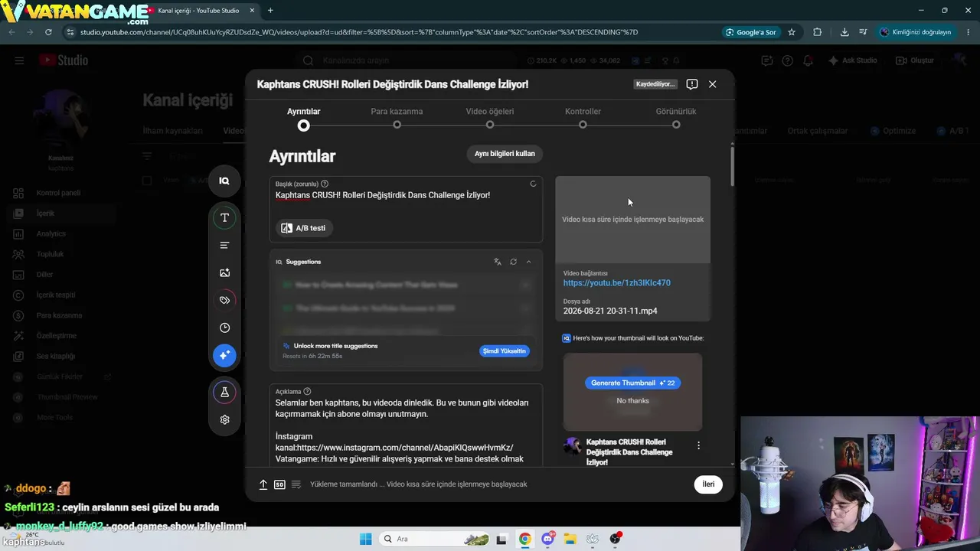This screenshot has height=551, width=980.
Task: Open the Para kazanma sidebar item
Action: tap(59, 315)
